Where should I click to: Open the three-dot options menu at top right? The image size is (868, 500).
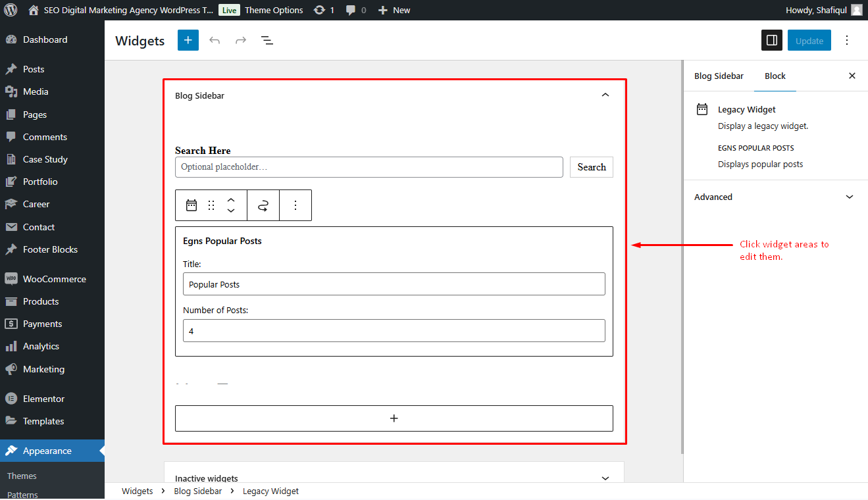(x=847, y=40)
